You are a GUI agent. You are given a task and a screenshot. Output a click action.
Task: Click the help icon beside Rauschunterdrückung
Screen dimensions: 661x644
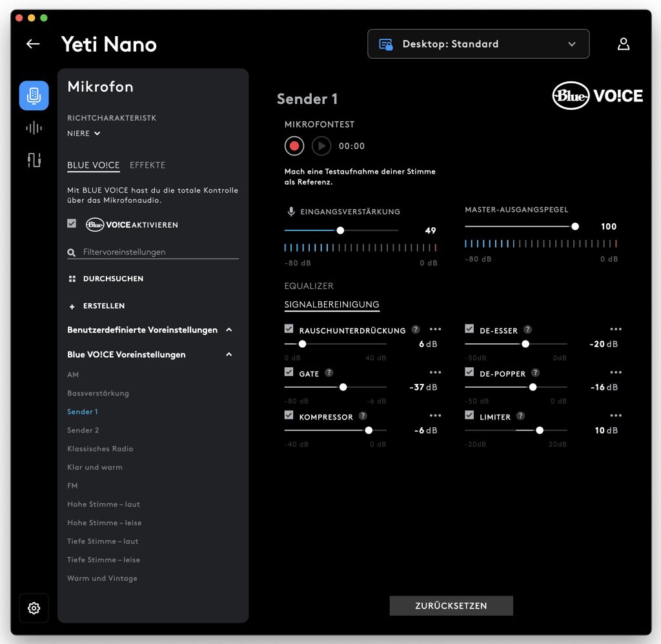pos(416,329)
